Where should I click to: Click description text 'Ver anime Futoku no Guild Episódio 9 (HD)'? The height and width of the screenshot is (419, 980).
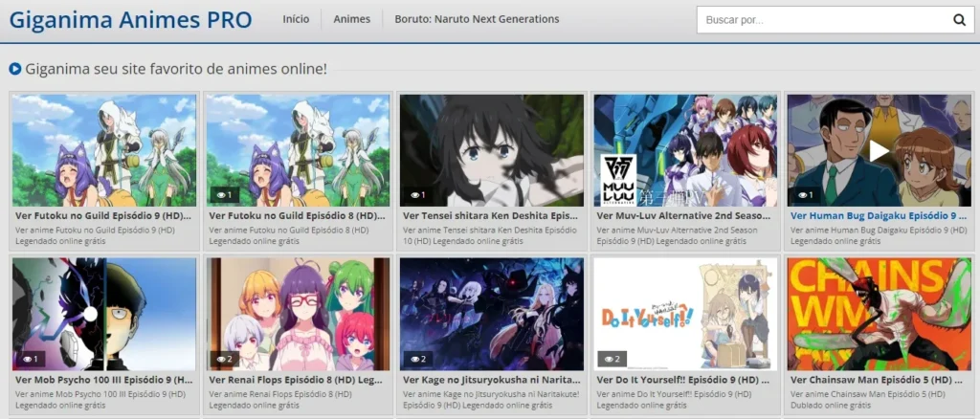(95, 231)
